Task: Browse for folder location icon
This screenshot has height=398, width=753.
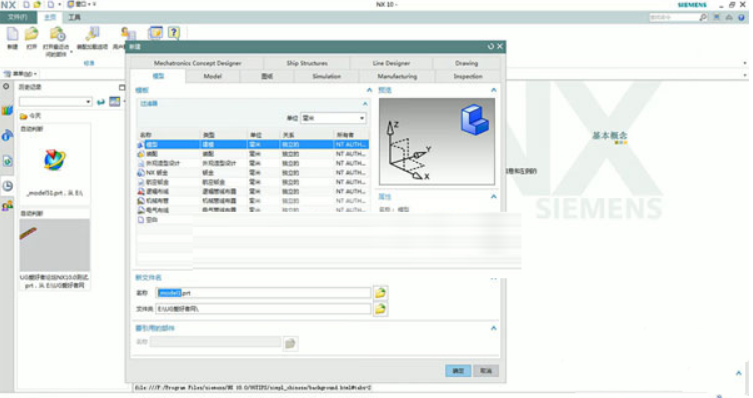Action: tap(380, 309)
